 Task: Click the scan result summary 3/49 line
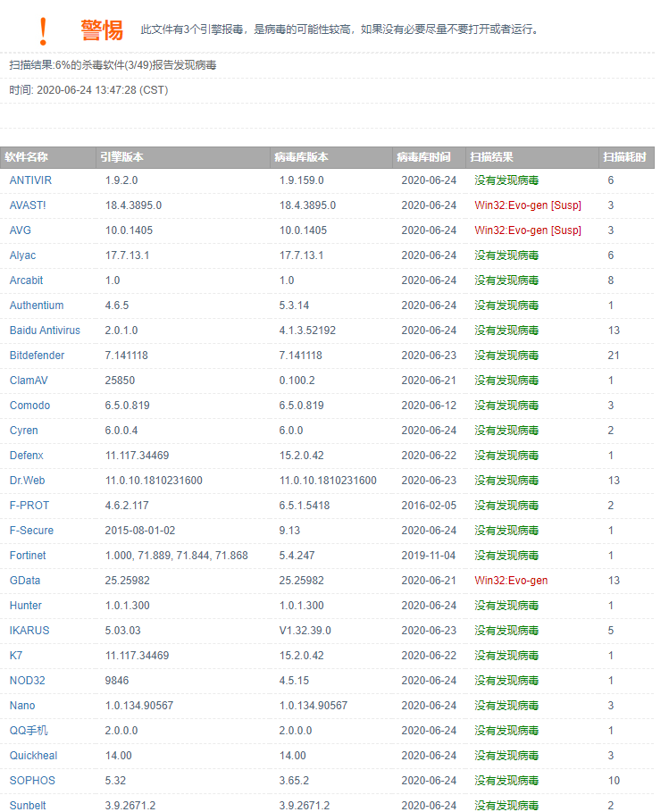click(113, 65)
